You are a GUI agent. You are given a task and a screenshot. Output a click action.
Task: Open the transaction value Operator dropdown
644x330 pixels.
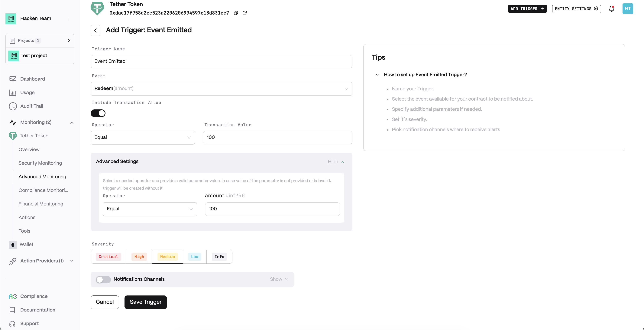point(143,138)
